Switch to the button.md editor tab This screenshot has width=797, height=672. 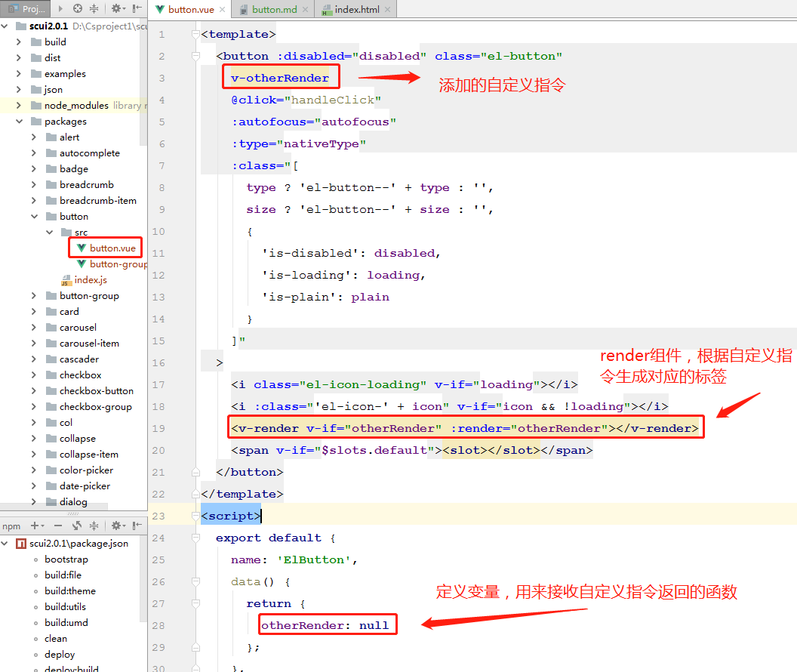click(x=274, y=9)
